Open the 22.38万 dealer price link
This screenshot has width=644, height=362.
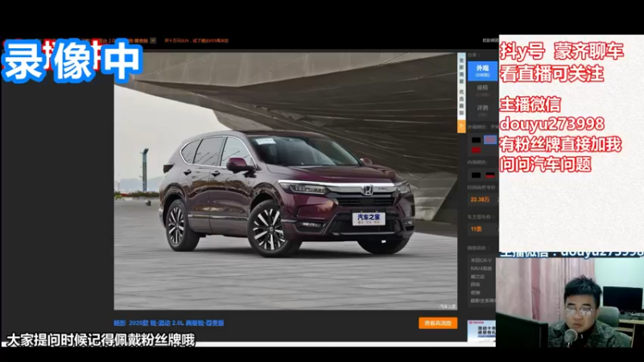coord(480,200)
